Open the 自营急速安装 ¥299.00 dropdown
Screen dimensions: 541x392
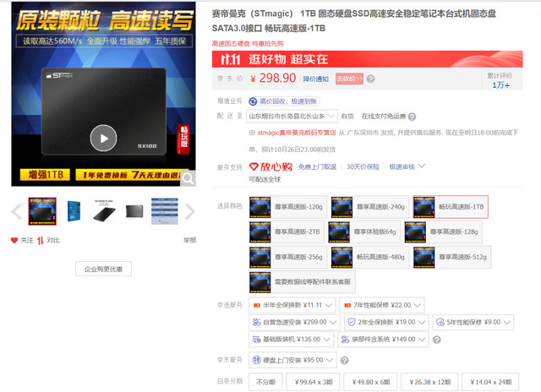(x=294, y=322)
